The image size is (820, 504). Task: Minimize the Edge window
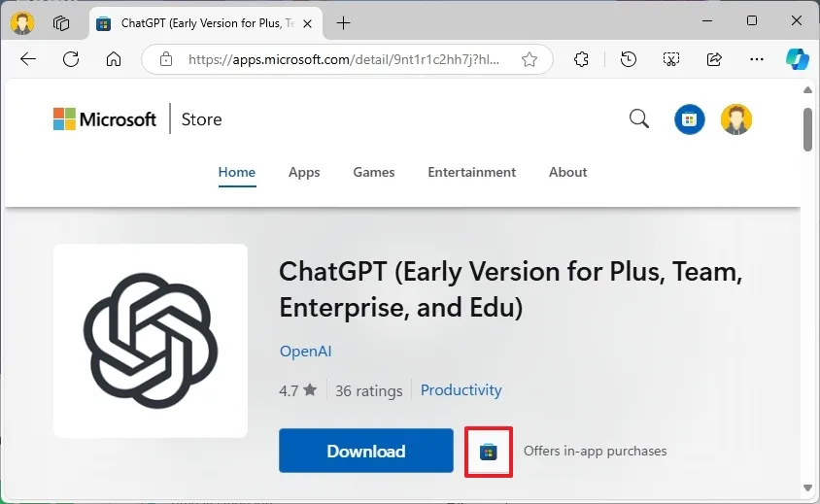click(707, 21)
